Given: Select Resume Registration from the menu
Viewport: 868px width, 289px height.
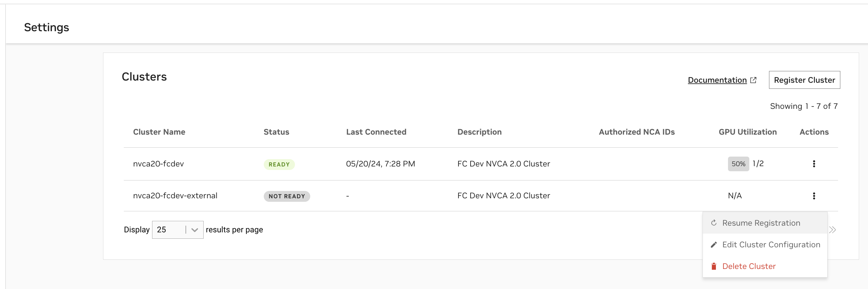Looking at the screenshot, I should (x=761, y=223).
